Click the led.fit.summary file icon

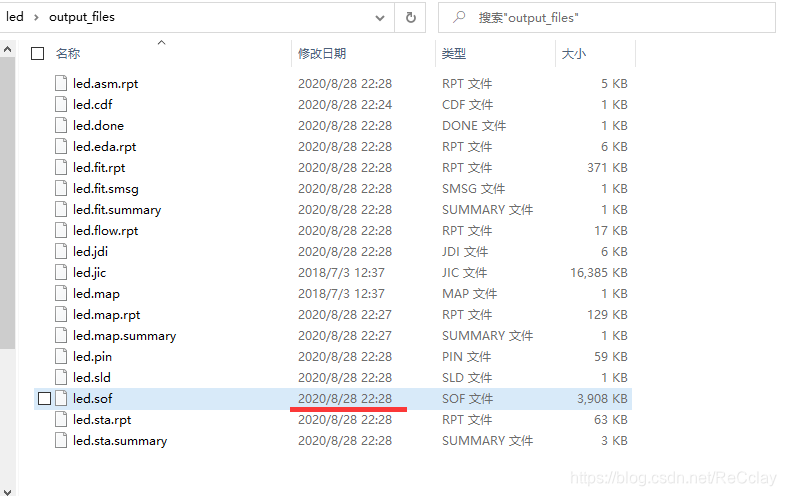(61, 210)
